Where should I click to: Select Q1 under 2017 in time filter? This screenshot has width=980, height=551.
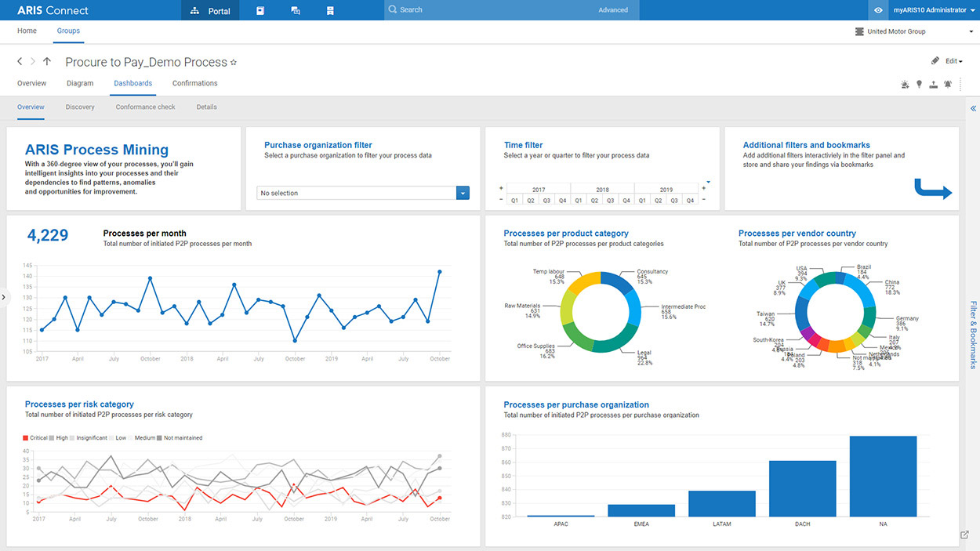point(515,201)
